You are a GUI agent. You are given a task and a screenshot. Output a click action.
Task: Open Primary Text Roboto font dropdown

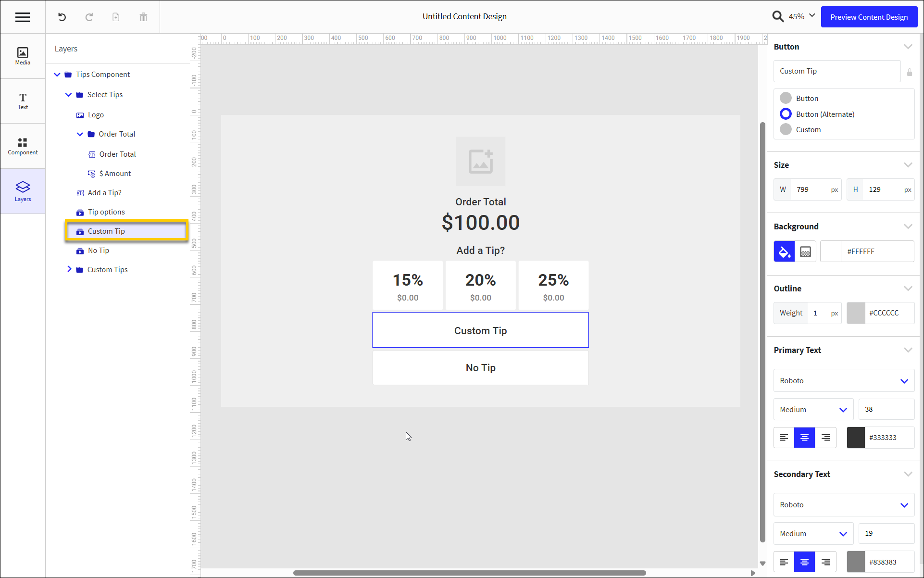pyautogui.click(x=844, y=381)
